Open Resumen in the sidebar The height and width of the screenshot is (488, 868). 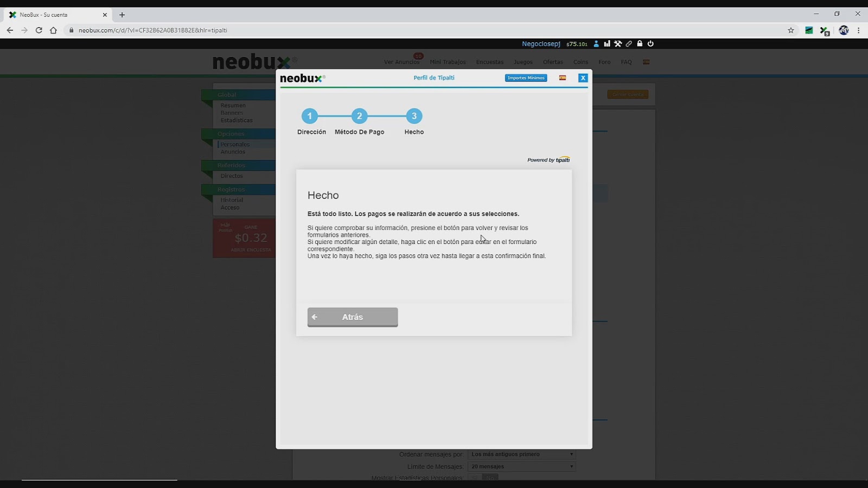(233, 105)
